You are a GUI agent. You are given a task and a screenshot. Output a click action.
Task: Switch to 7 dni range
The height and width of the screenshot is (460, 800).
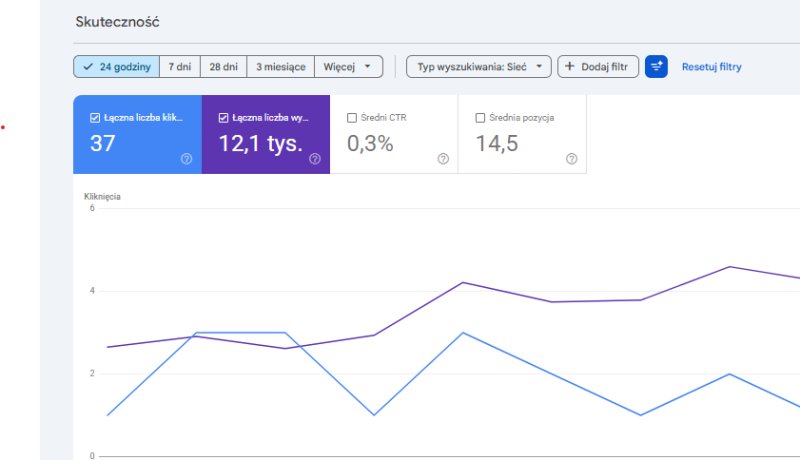pos(180,67)
